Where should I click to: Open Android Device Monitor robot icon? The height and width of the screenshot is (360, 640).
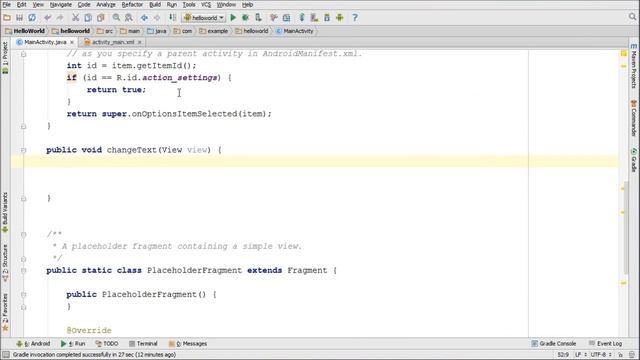pos(340,18)
